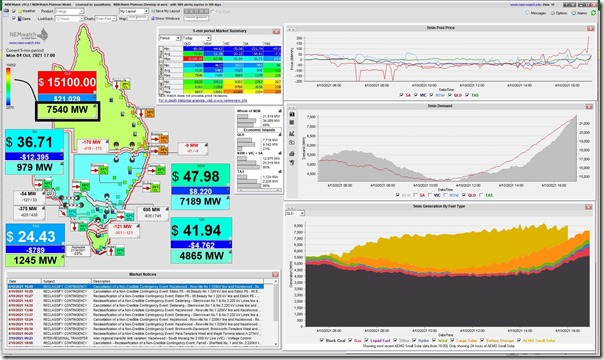604x360 pixels.
Task: Close the Market Summary window
Action: pos(276,31)
